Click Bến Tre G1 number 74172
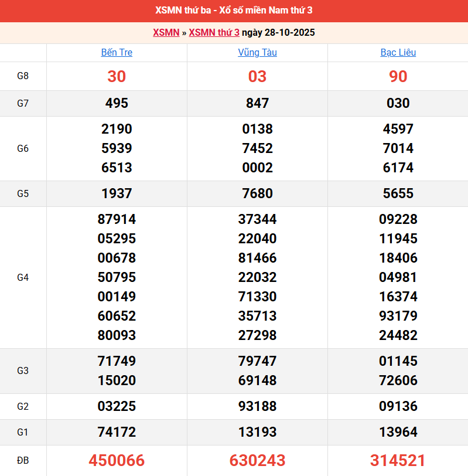 click(117, 432)
